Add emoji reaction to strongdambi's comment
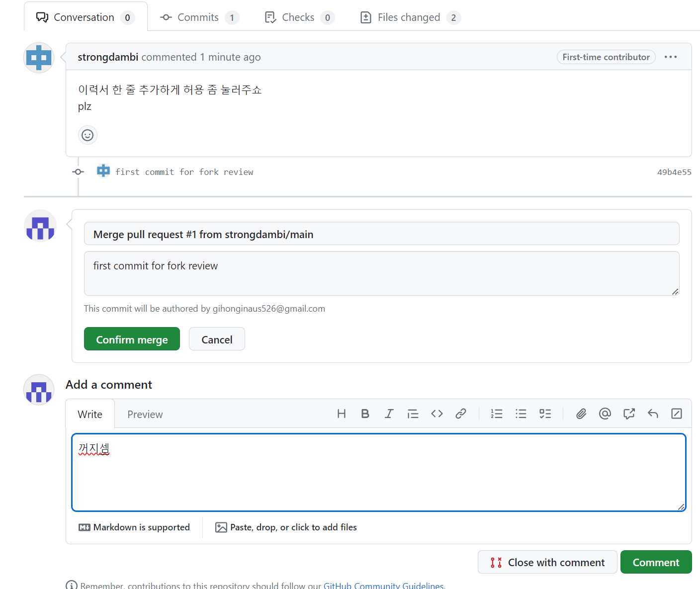Screen dimensions: 700x589 click(x=87, y=135)
